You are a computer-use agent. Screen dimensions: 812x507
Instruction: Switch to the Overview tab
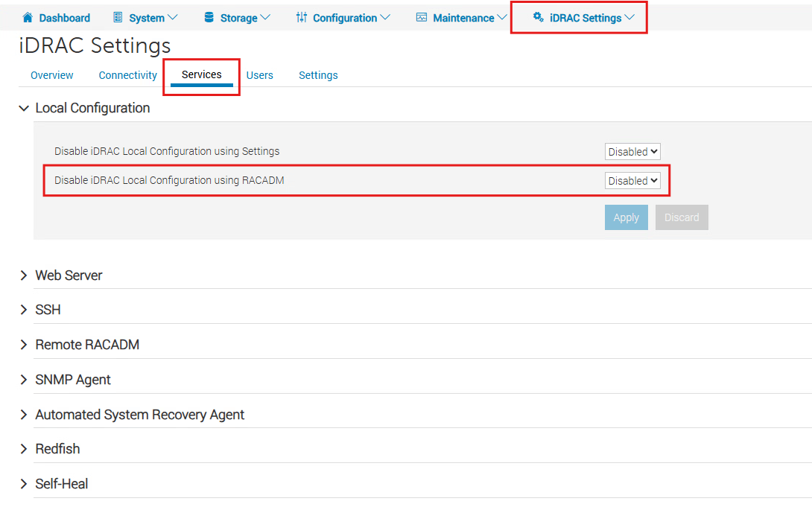52,75
